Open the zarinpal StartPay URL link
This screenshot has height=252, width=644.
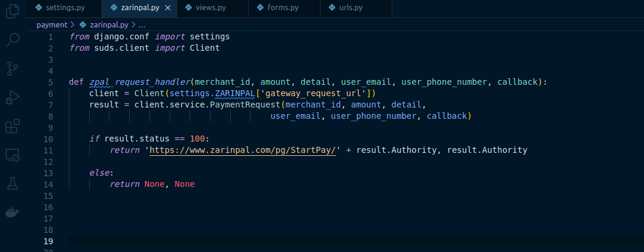coord(243,150)
